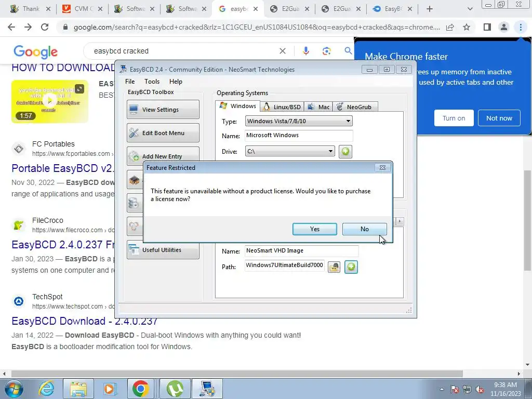
Task: Close the Feature Restricted dialog
Action: pyautogui.click(x=382, y=168)
